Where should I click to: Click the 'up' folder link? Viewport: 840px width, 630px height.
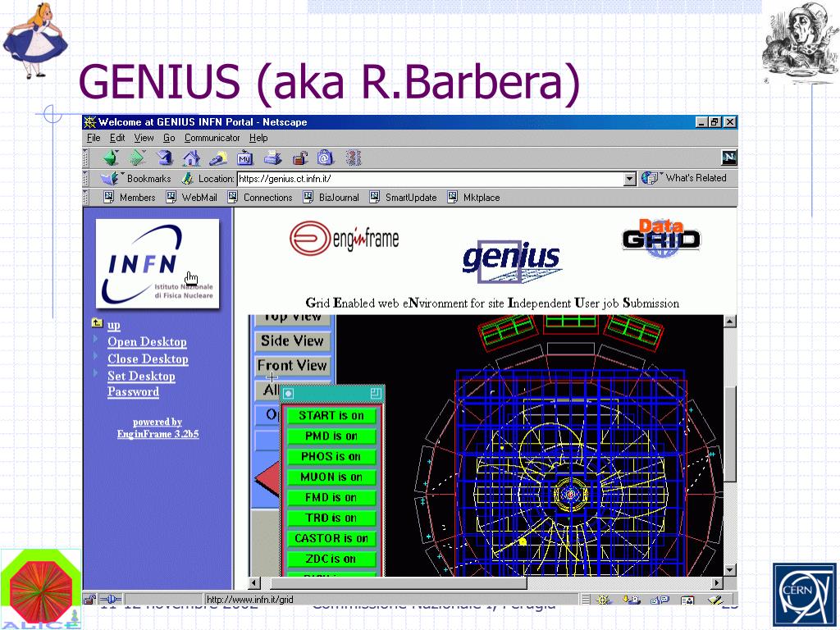click(x=113, y=325)
